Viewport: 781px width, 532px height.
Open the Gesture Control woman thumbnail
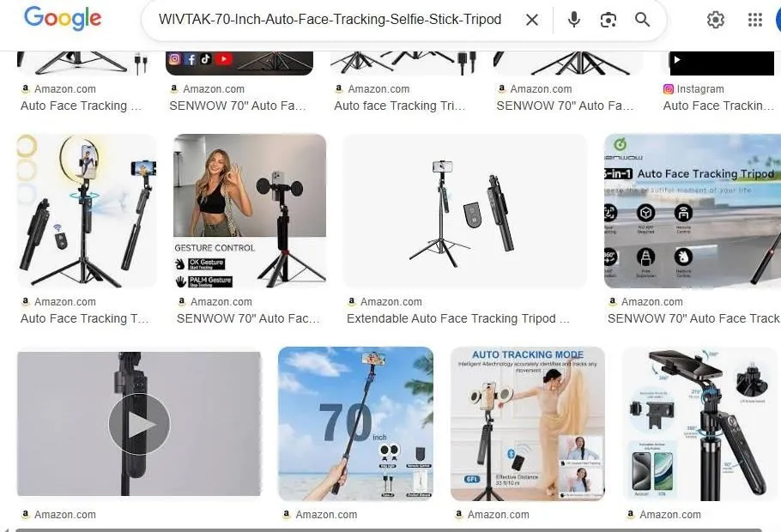[x=249, y=211]
